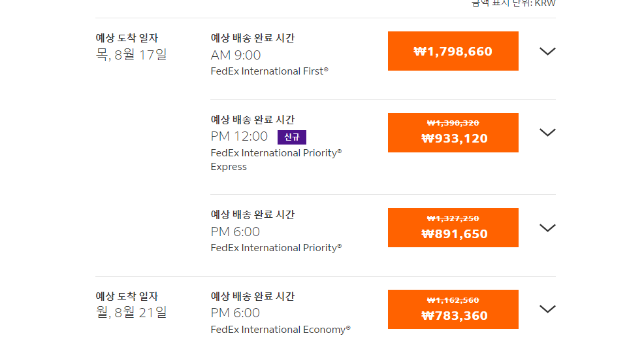Image resolution: width=644 pixels, height=346 pixels.
Task: Pick the ₩783,360 Economy rate
Action: tap(453, 309)
